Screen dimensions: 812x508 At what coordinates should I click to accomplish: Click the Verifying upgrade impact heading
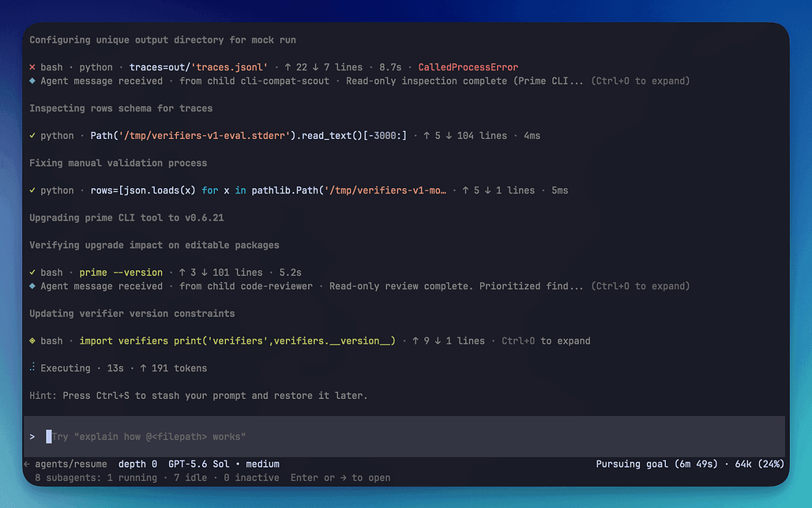(x=154, y=246)
